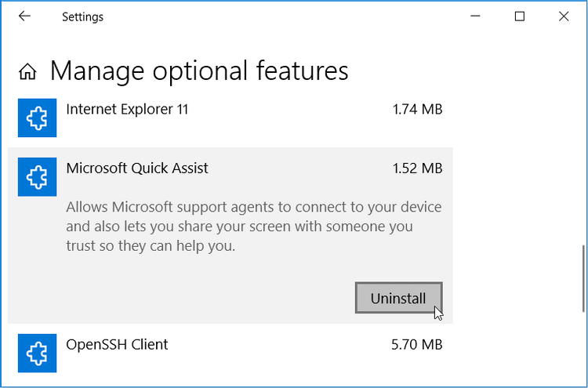This screenshot has width=588, height=388.
Task: Click the Manage optional features heading
Action: click(x=199, y=71)
